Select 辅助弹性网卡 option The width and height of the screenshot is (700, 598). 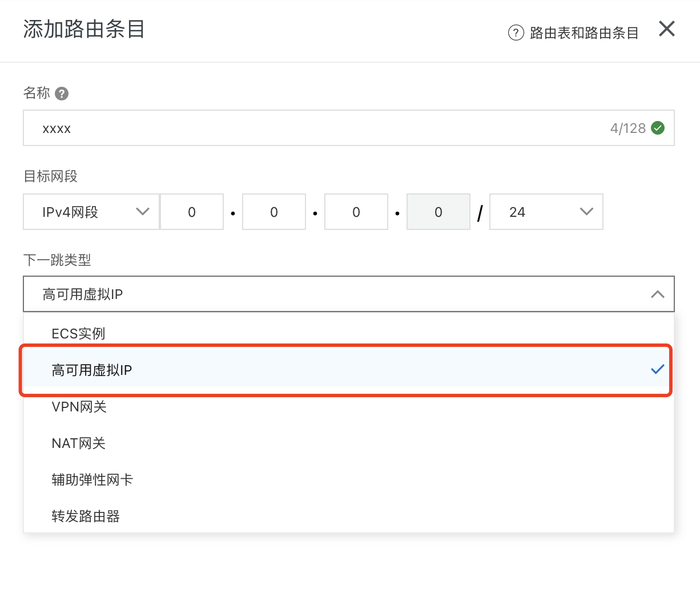click(x=349, y=479)
